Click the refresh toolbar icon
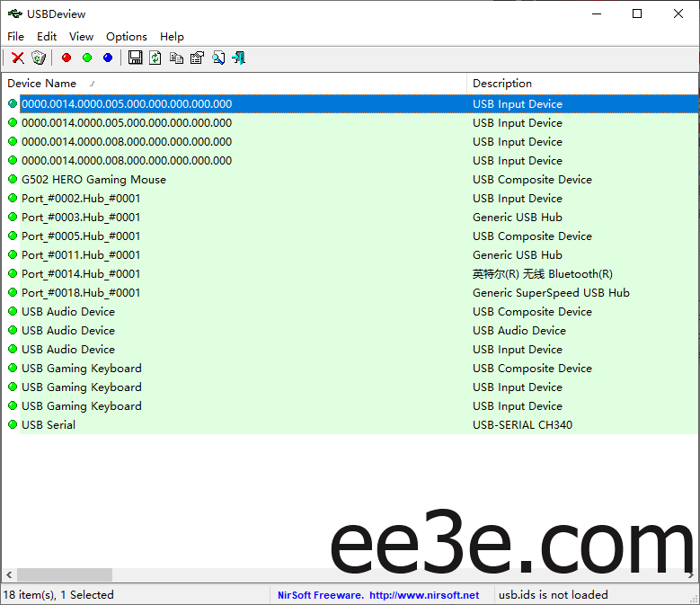Screen dimensions: 700x605 pyautogui.click(x=155, y=58)
